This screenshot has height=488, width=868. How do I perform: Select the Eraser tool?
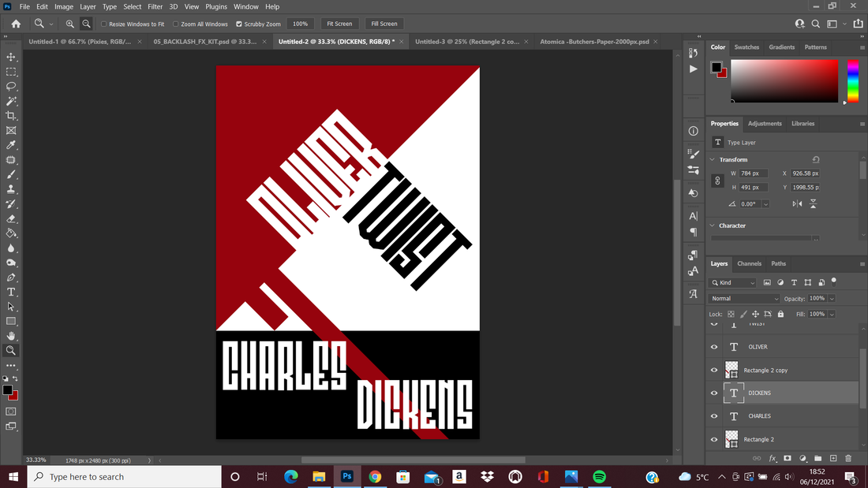click(x=11, y=218)
